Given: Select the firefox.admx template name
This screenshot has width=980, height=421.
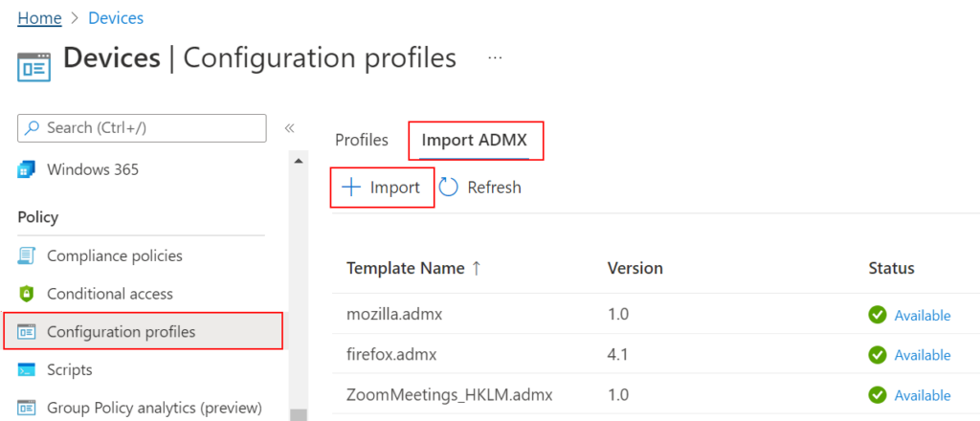Looking at the screenshot, I should (391, 355).
